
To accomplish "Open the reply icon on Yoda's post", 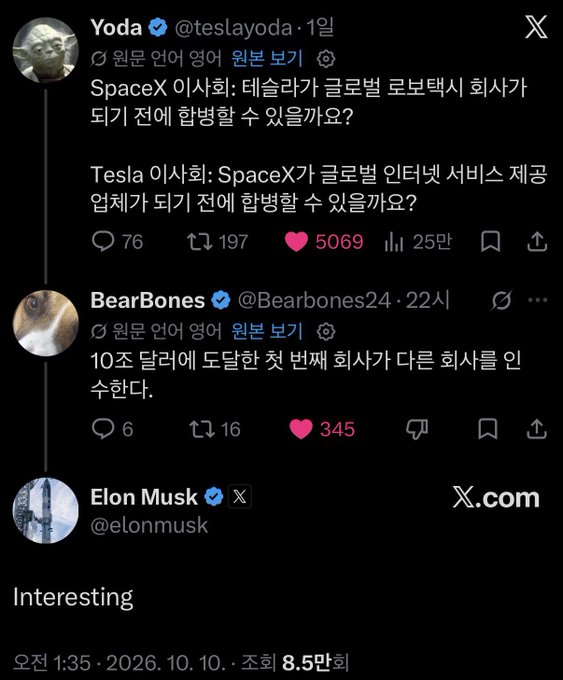I will point(103,242).
